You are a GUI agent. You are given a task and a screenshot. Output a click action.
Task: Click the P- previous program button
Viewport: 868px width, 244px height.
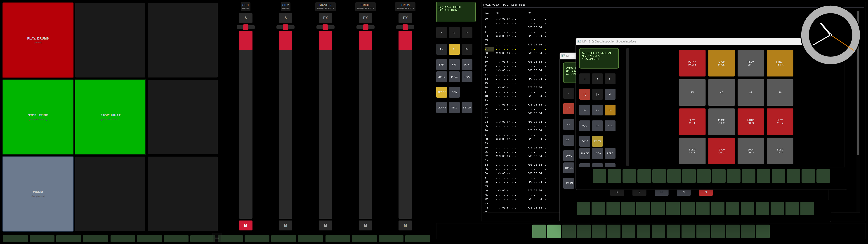(x=441, y=49)
